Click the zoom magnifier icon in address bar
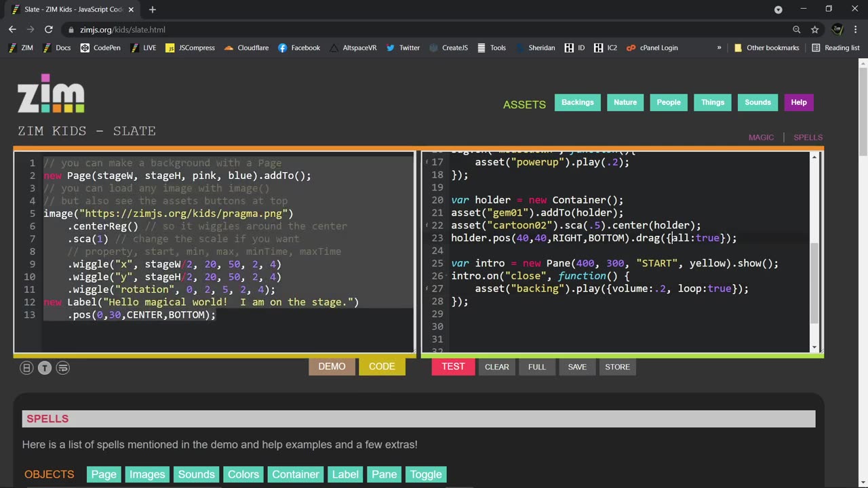Viewport: 868px width, 488px height. coord(797,30)
